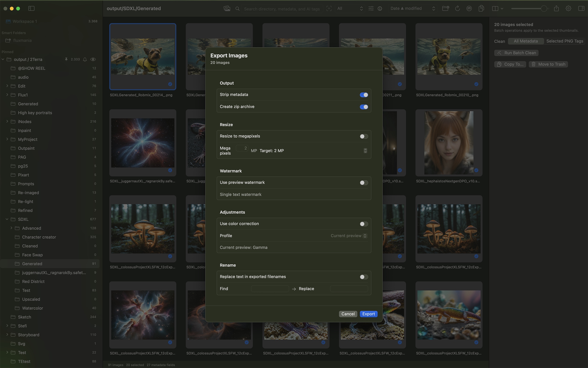Click the Single text watermark field
588x368 pixels.
pyautogui.click(x=294, y=195)
